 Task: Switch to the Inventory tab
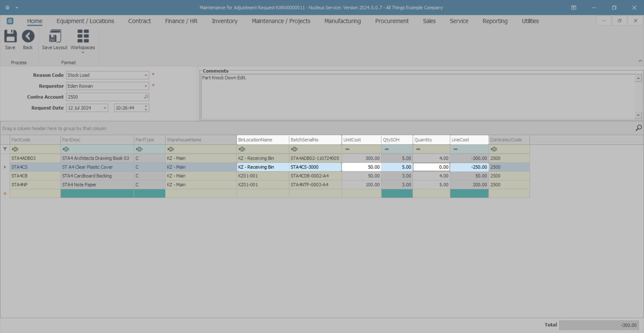(x=225, y=21)
